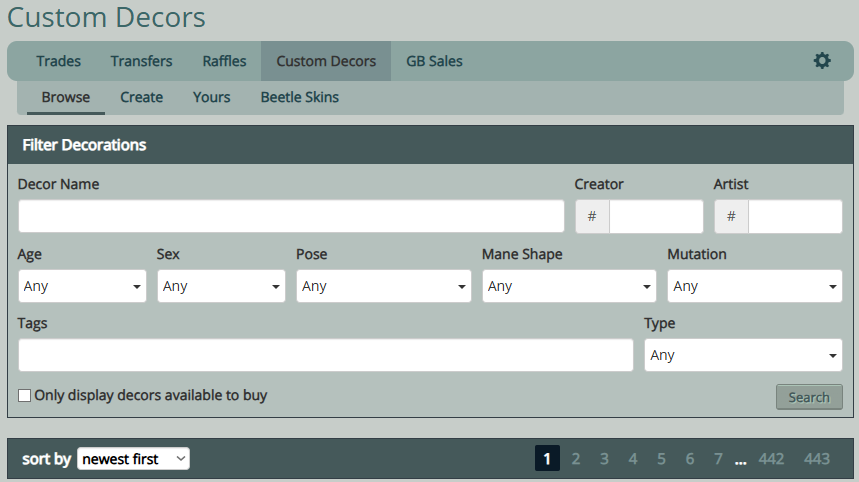Open the Type dropdown

pyautogui.click(x=743, y=355)
